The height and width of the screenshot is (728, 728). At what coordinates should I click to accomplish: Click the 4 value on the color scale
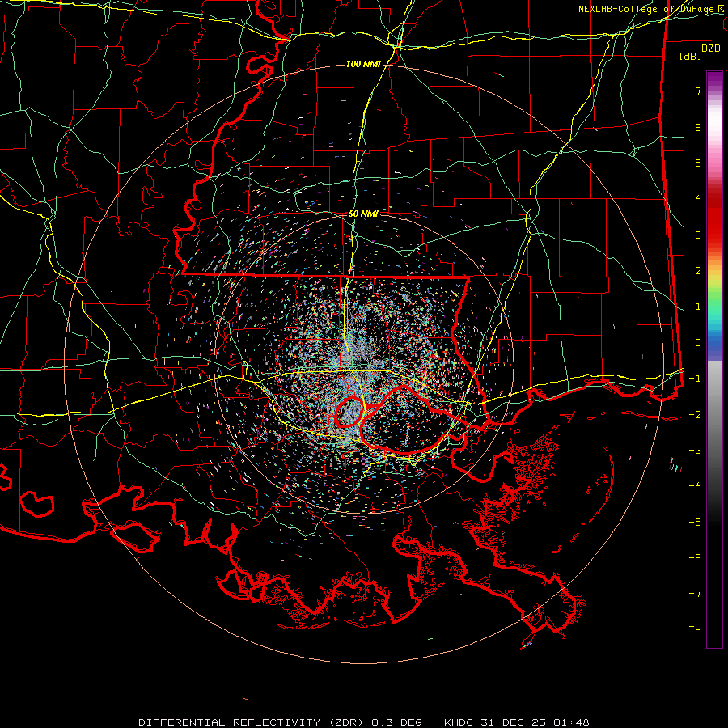tap(698, 199)
